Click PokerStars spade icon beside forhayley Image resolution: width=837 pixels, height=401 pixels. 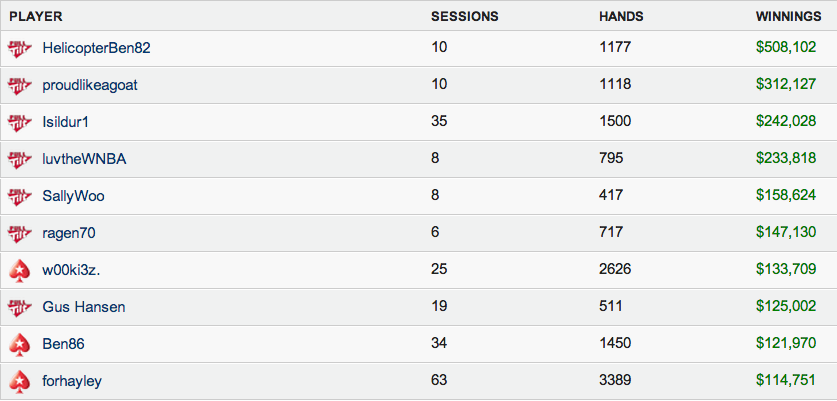pyautogui.click(x=20, y=382)
